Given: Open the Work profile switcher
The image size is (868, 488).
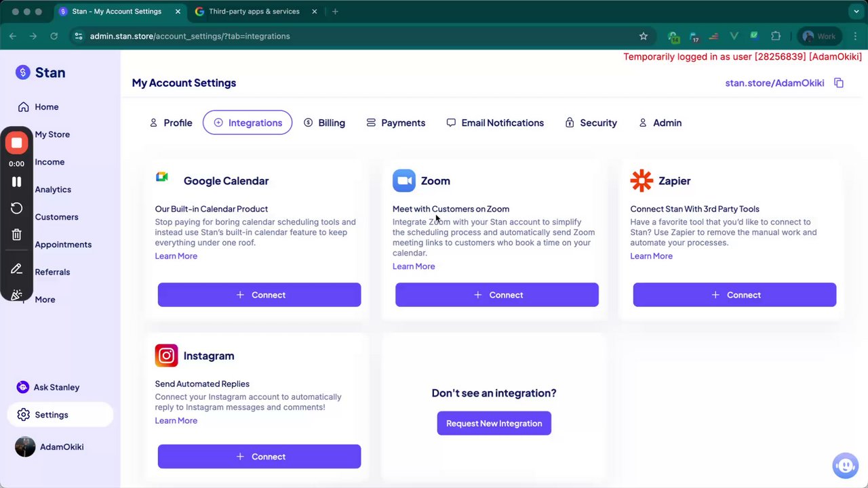Looking at the screenshot, I should click(x=819, y=36).
